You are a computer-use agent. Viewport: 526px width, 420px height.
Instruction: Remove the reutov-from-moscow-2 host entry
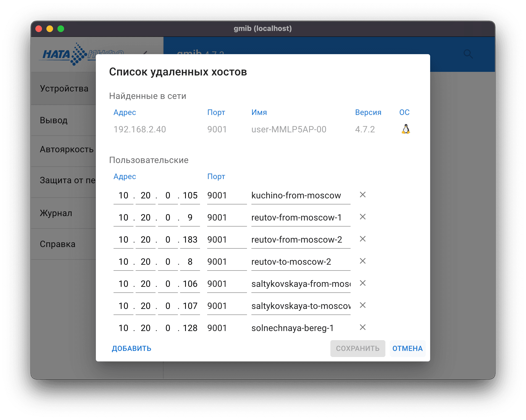[363, 239]
